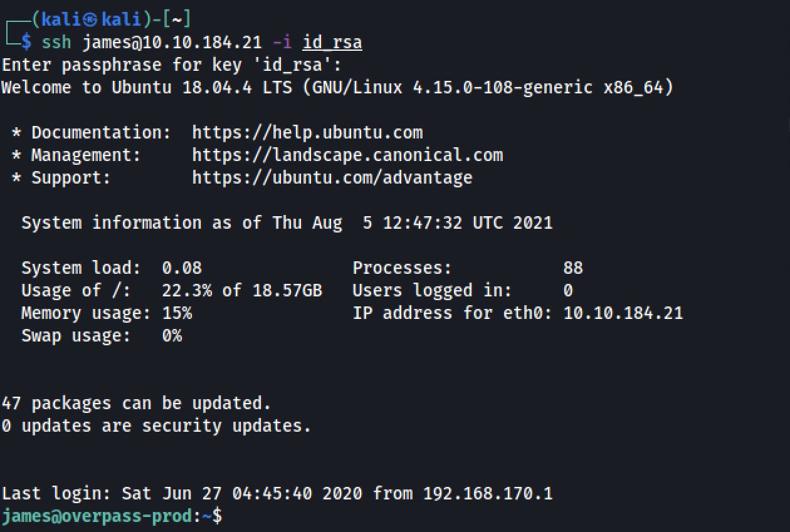Open the help.ubuntu.com documentation link
Screen dimensions: 790x532
307,133
